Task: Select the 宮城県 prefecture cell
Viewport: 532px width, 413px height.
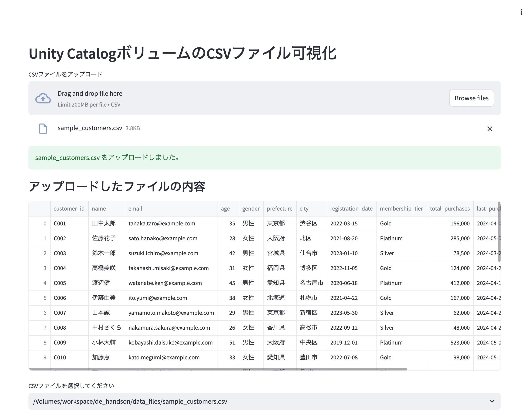Action: [280, 253]
